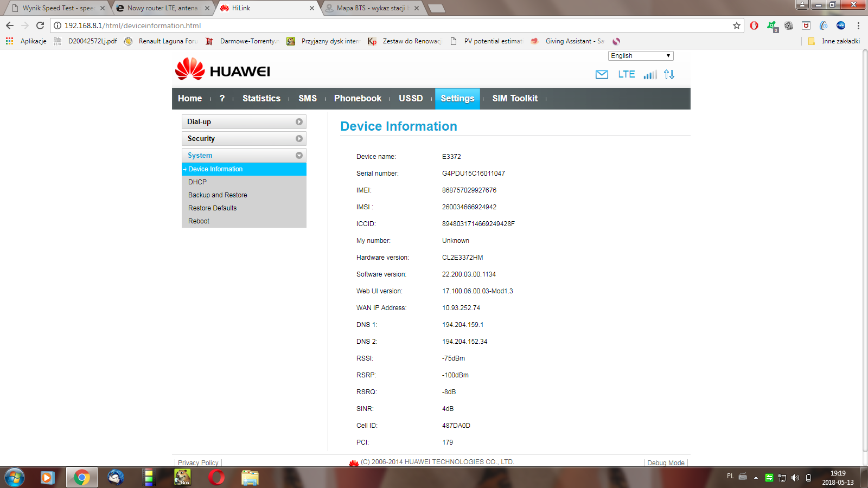Select the WAN IP address 10.93.252.74
Viewport: 868px width, 488px height.
pos(461,308)
